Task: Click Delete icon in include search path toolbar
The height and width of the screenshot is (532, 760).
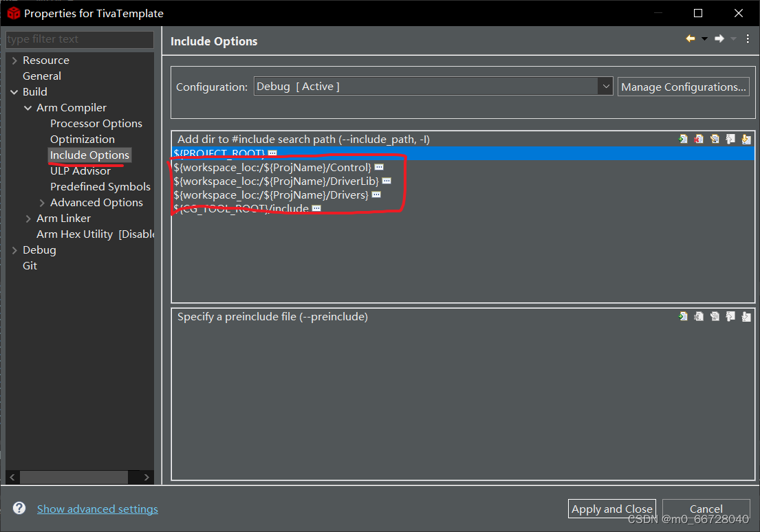Action: click(x=699, y=140)
